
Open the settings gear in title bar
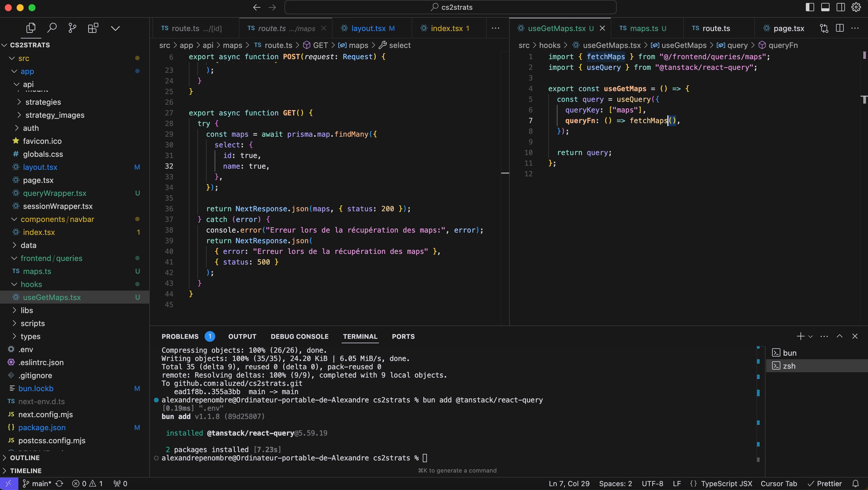[x=856, y=7]
